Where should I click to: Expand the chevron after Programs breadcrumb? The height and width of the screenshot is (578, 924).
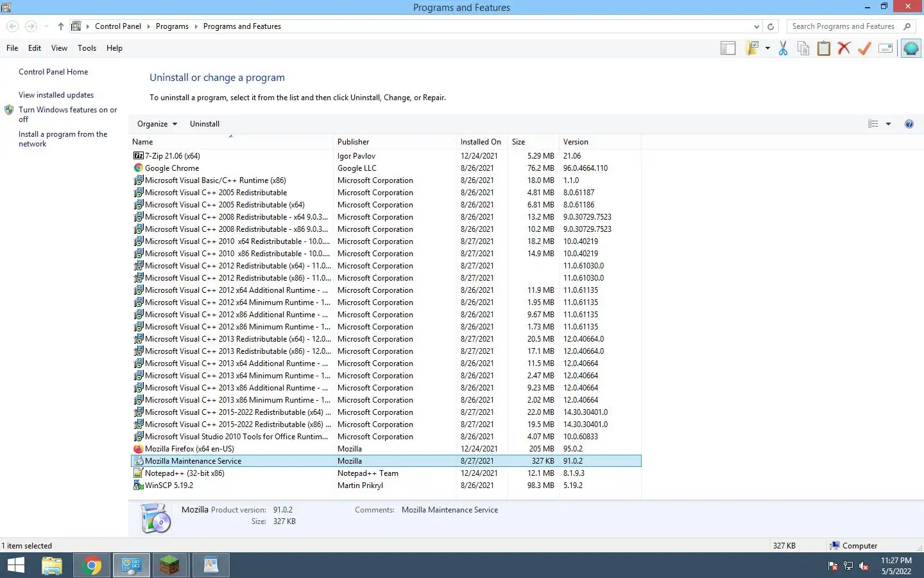(196, 26)
